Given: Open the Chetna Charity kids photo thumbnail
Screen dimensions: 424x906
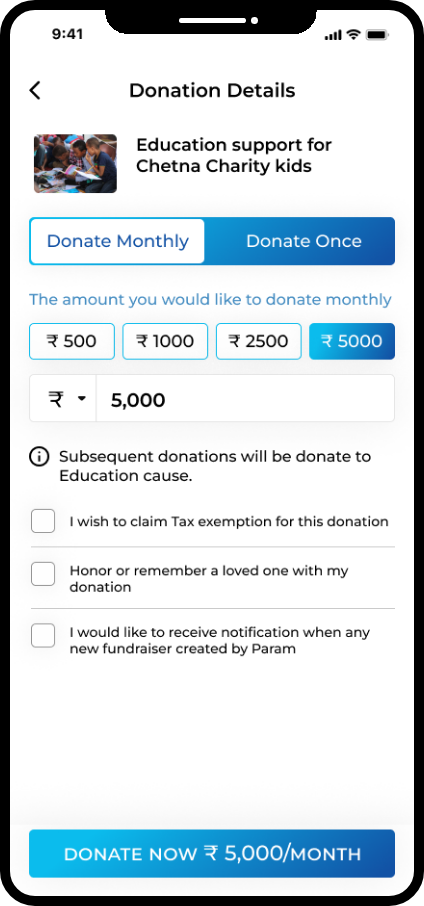Looking at the screenshot, I should point(75,164).
